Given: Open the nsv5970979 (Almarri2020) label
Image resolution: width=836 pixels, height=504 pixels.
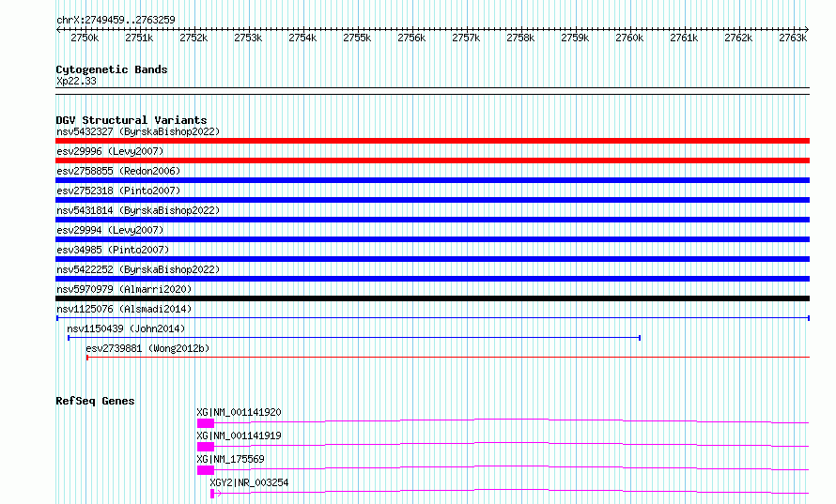Looking at the screenshot, I should pyautogui.click(x=124, y=289).
